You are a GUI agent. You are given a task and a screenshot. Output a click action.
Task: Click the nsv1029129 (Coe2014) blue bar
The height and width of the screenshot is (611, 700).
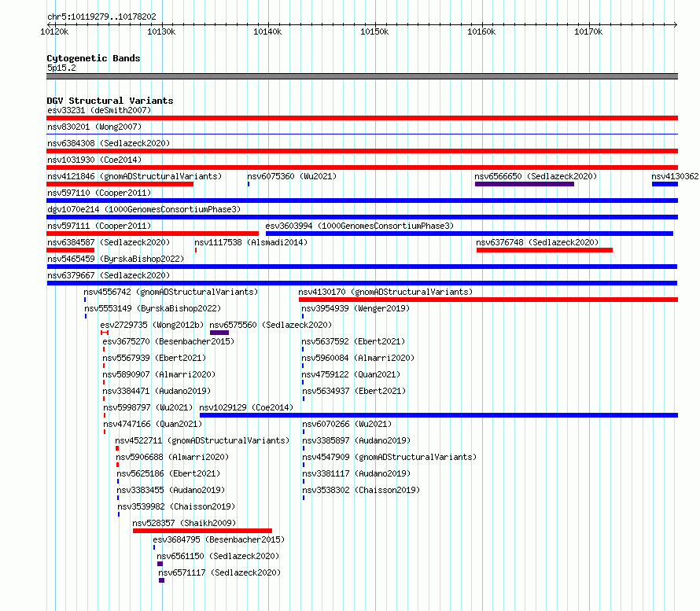(x=439, y=415)
